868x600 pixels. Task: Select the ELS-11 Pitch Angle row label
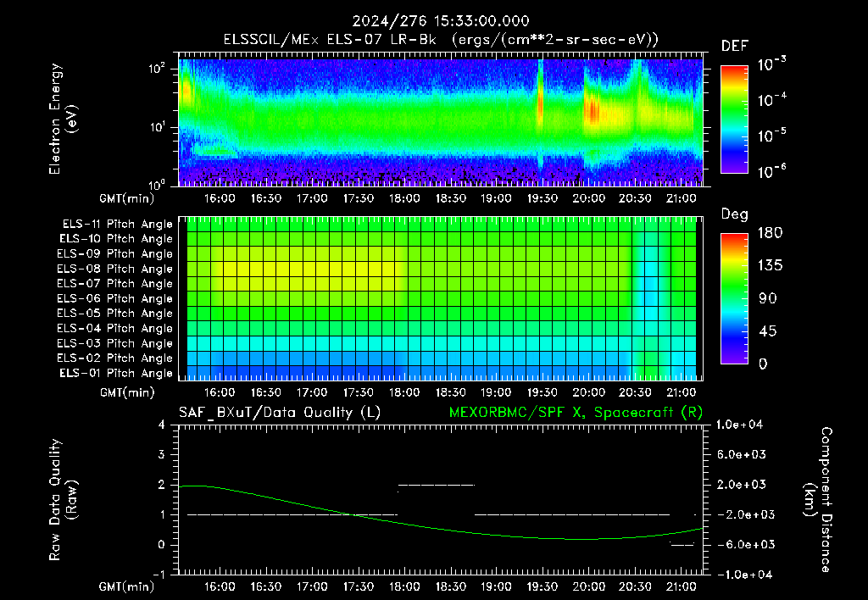(117, 225)
